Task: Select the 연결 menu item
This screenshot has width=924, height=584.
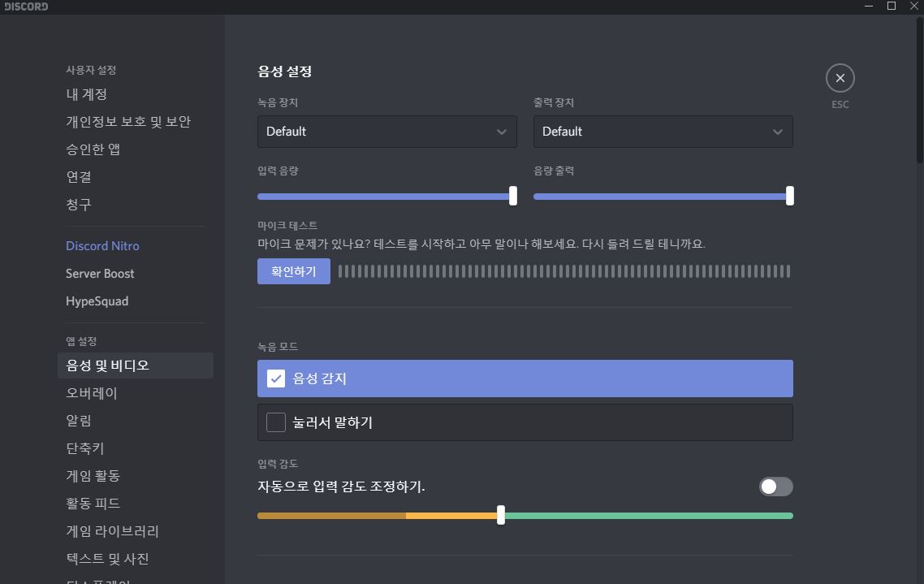Action: click(x=79, y=177)
